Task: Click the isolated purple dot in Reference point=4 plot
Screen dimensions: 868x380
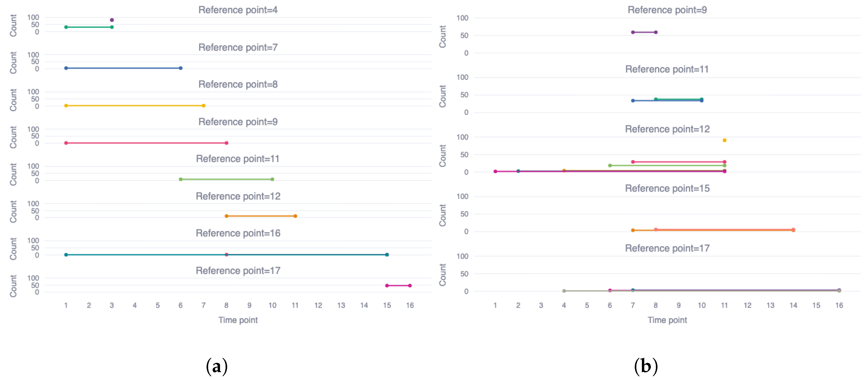Action: 112,20
